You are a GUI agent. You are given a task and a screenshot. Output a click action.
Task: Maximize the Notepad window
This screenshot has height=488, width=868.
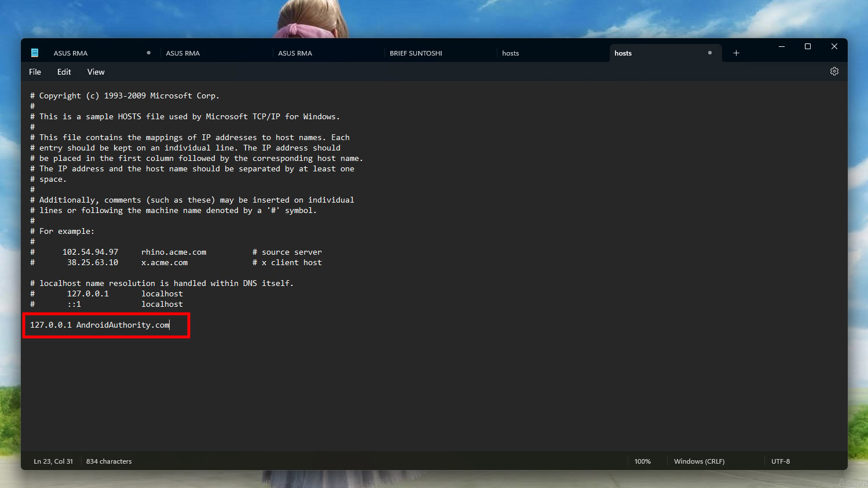[x=808, y=46]
